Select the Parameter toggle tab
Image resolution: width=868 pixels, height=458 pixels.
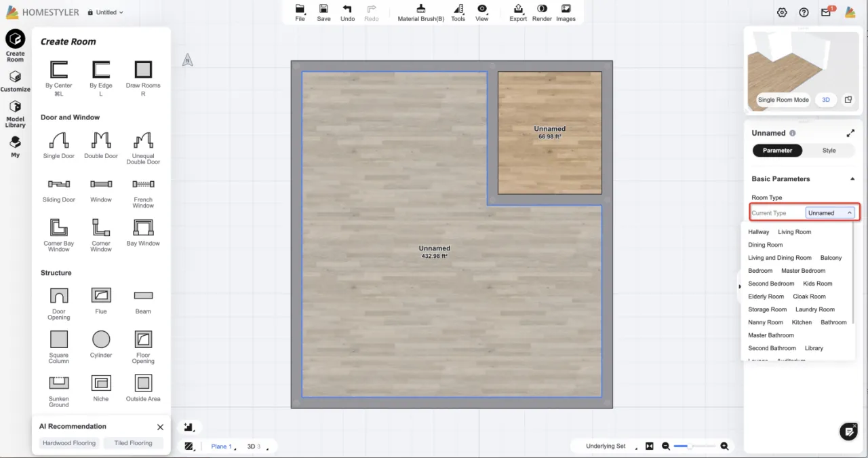(x=777, y=151)
